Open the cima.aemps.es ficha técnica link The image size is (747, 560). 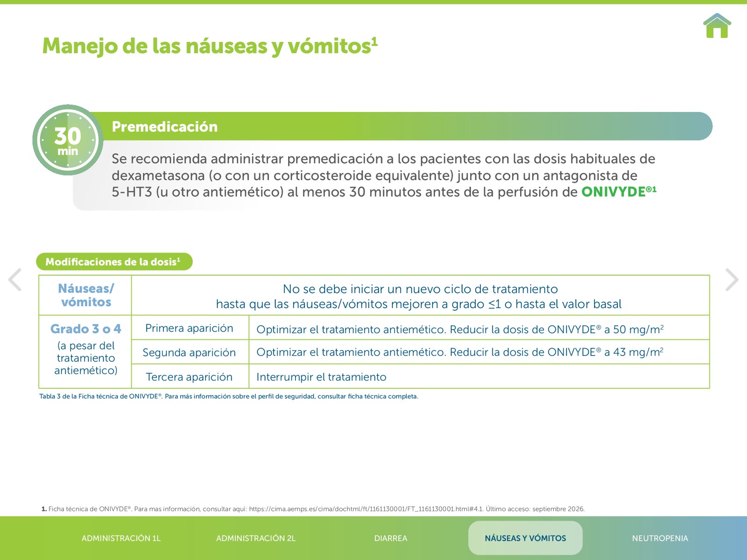pyautogui.click(x=366, y=509)
